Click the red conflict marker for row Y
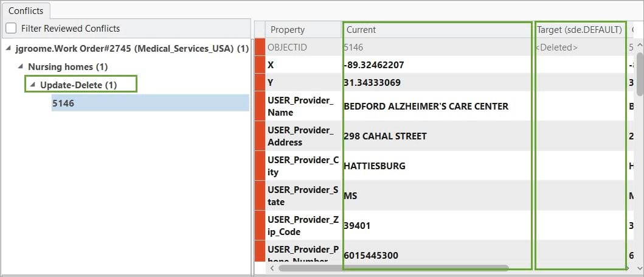This screenshot has height=277, width=644. point(260,82)
